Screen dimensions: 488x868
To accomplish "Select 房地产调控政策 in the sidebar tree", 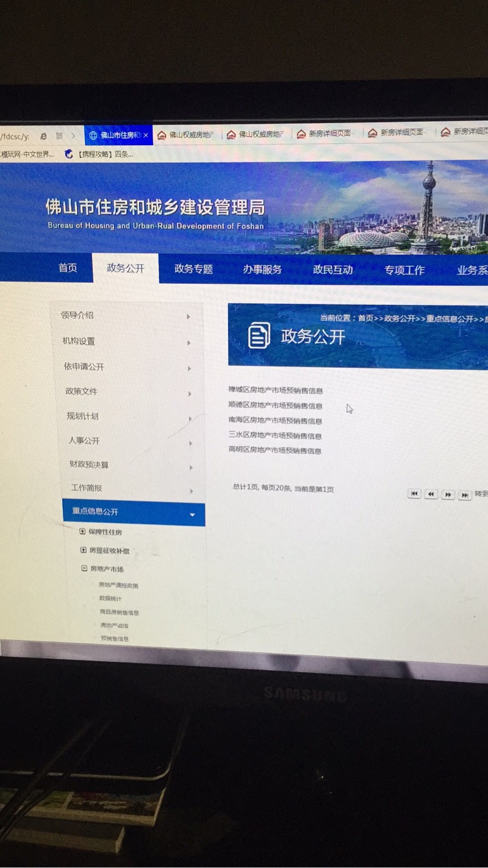I will pyautogui.click(x=118, y=585).
